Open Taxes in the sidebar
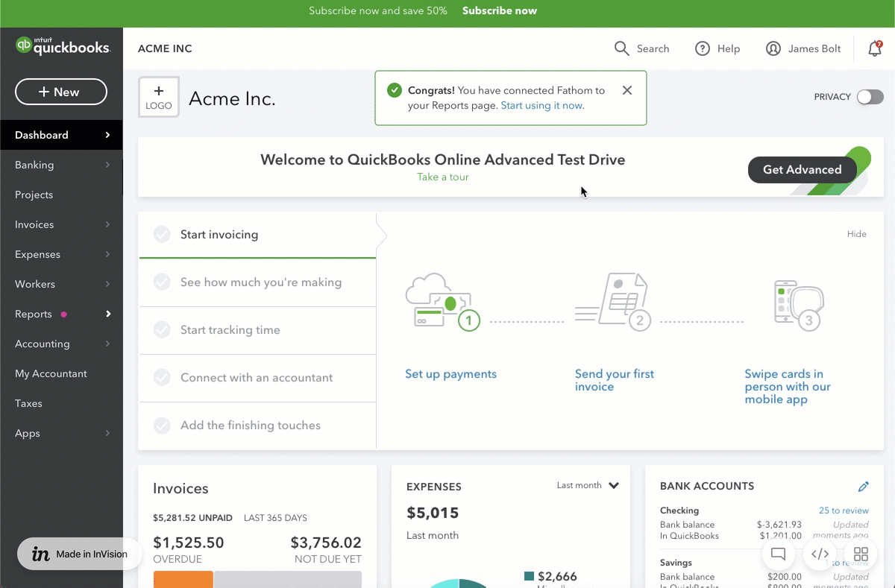This screenshot has height=588, width=895. pyautogui.click(x=28, y=403)
